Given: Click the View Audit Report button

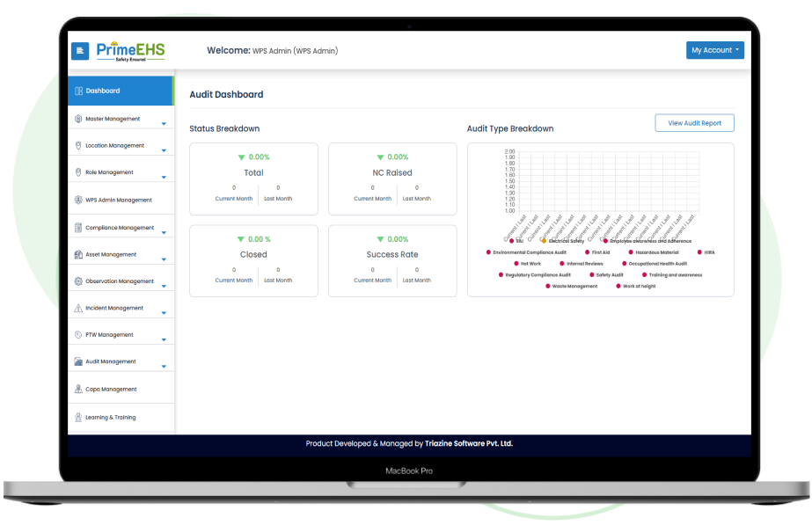Looking at the screenshot, I should [x=694, y=123].
